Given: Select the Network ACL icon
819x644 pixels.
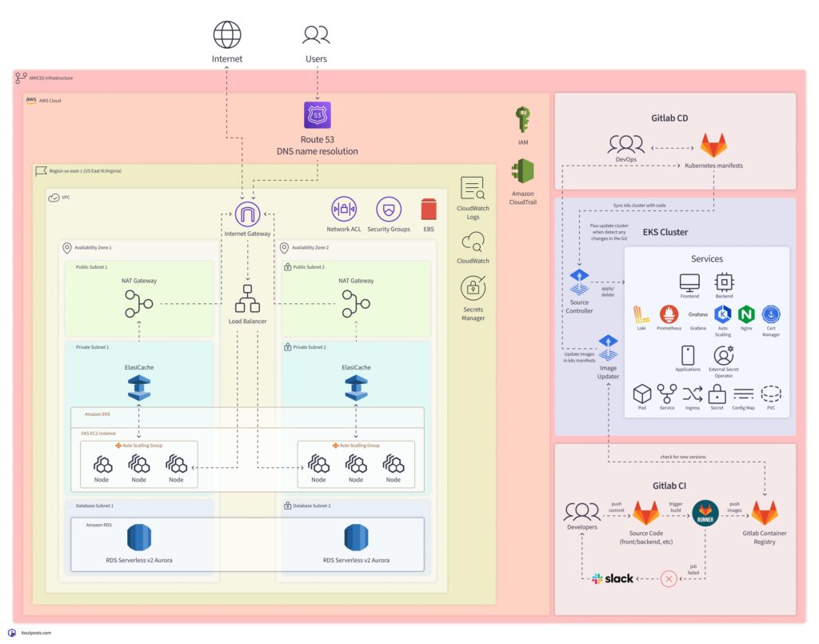Looking at the screenshot, I should (x=344, y=210).
